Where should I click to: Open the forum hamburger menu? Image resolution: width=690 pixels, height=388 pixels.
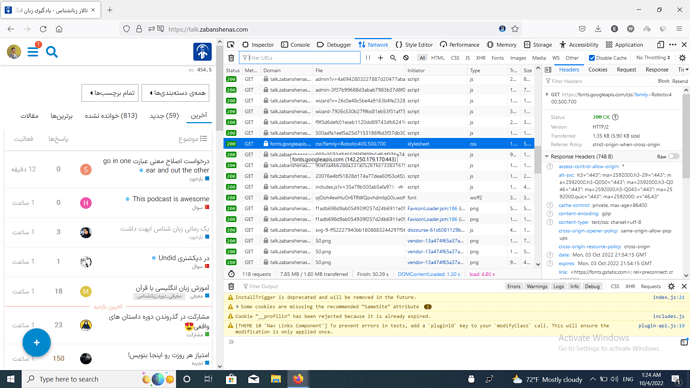[33, 52]
